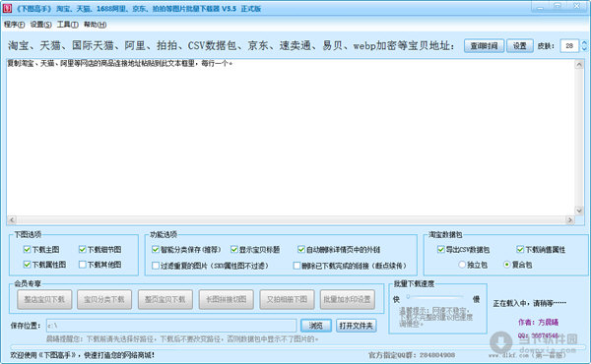The height and width of the screenshot is (364, 591).
Task: Click the 欢迎使用《下图高手》 status text
Action: coord(82,355)
